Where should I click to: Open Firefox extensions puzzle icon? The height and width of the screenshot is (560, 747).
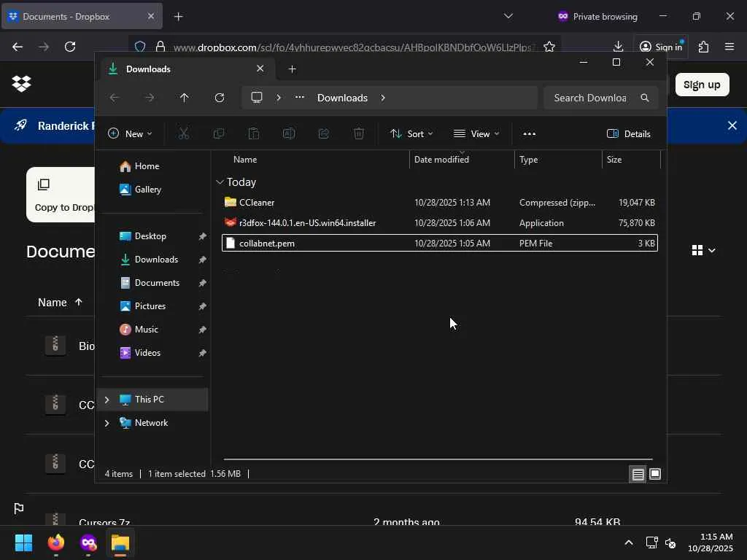coord(704,47)
